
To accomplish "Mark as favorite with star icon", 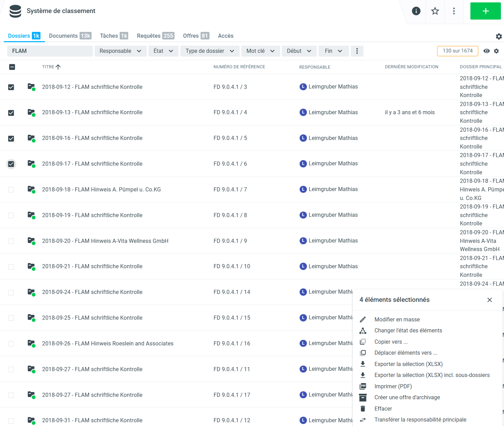I will pyautogui.click(x=435, y=11).
